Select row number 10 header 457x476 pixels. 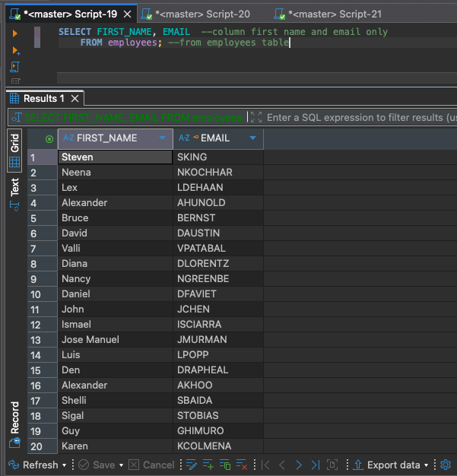(43, 294)
